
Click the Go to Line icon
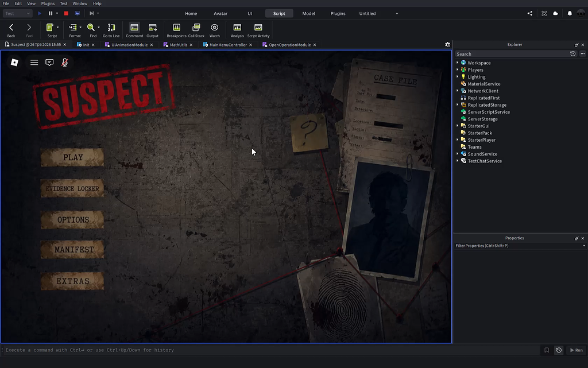click(111, 28)
